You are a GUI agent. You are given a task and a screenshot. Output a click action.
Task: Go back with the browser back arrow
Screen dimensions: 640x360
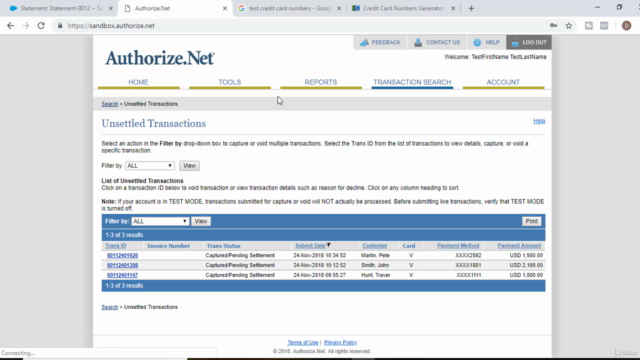[x=10, y=26]
